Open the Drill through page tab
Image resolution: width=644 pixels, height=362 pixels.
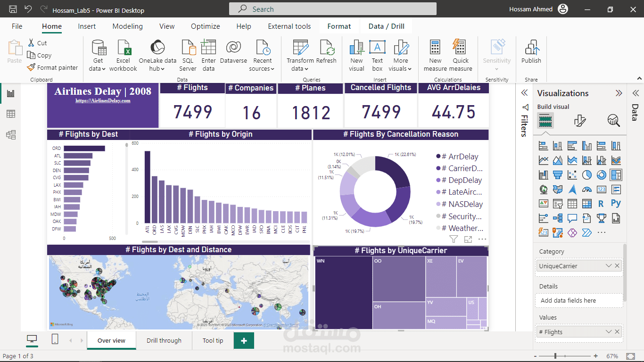tap(165, 340)
